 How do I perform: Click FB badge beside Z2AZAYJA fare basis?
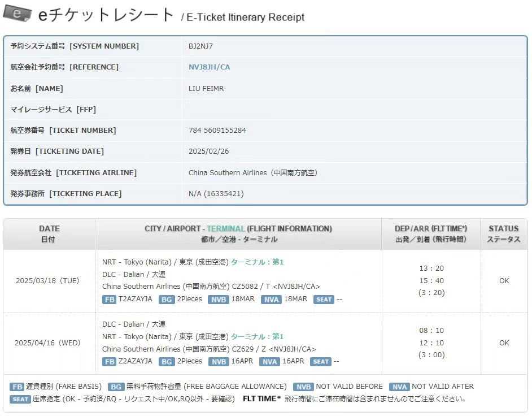[109, 361]
